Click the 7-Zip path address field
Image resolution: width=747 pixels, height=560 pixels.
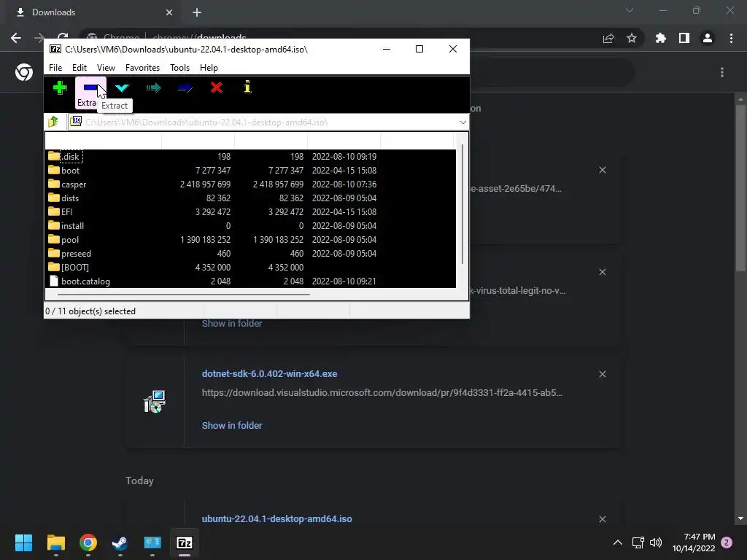point(267,122)
